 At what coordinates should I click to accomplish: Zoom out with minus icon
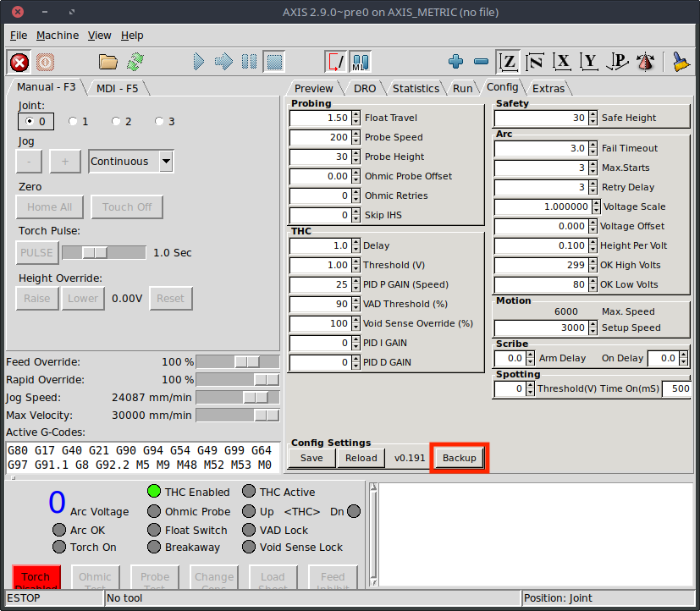[481, 62]
